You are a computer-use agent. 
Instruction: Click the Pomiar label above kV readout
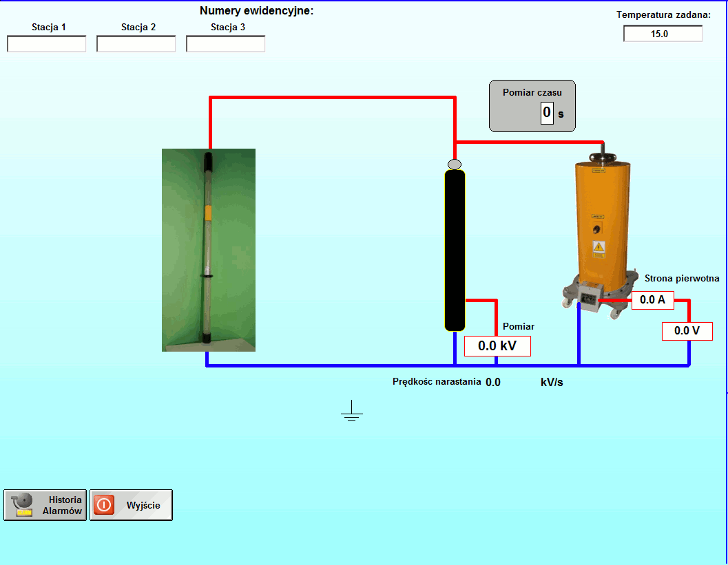click(x=519, y=327)
